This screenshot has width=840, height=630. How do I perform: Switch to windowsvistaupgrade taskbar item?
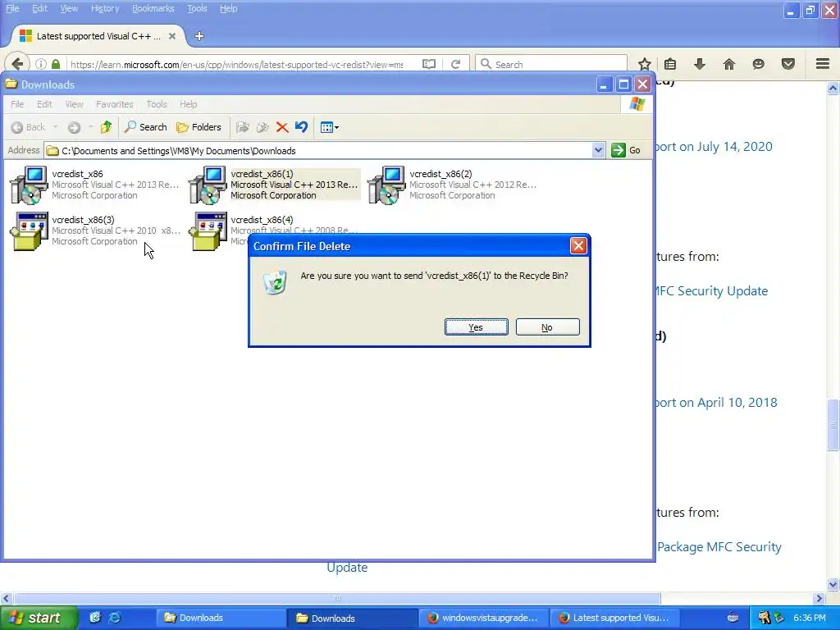pyautogui.click(x=484, y=618)
